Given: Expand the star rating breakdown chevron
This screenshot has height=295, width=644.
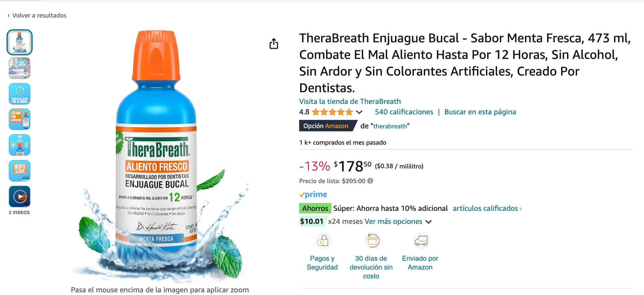Looking at the screenshot, I should [359, 112].
